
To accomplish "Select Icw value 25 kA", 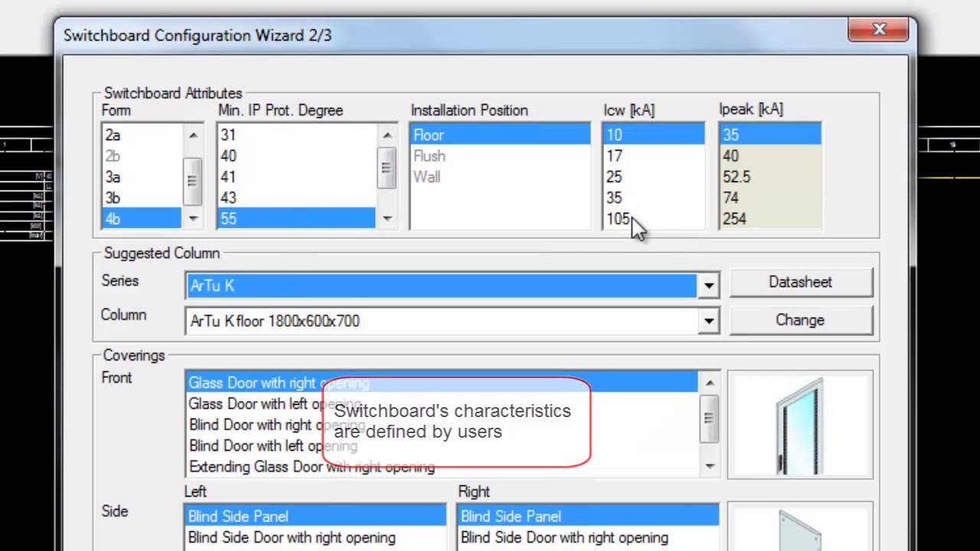I will tap(653, 177).
